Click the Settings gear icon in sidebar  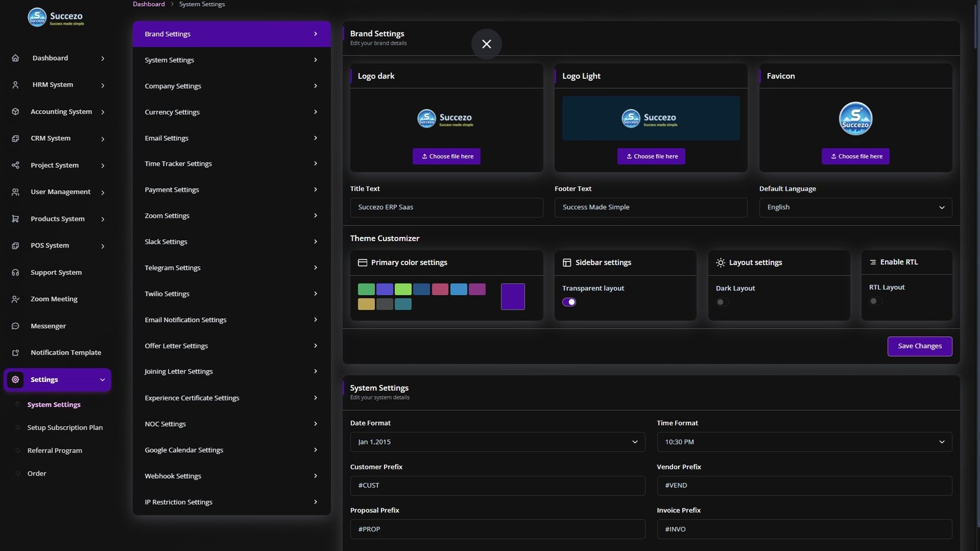click(15, 380)
